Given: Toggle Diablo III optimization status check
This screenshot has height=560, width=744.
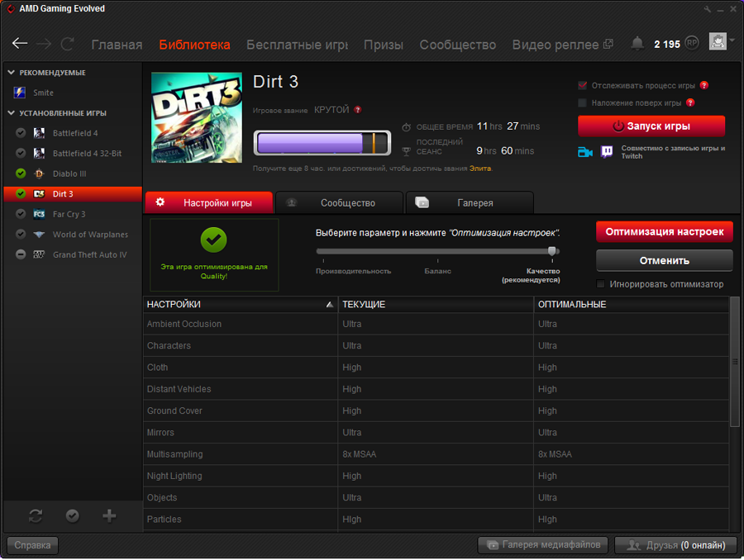Looking at the screenshot, I should [21, 173].
